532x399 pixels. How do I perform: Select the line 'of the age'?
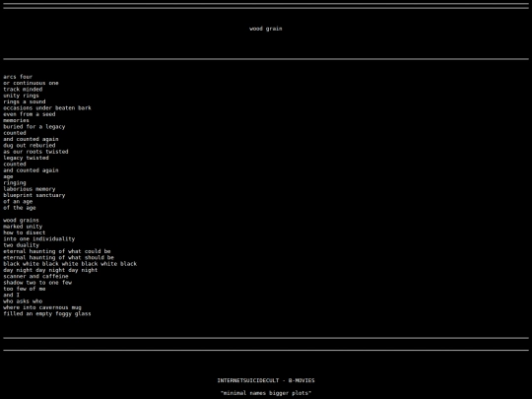20,208
